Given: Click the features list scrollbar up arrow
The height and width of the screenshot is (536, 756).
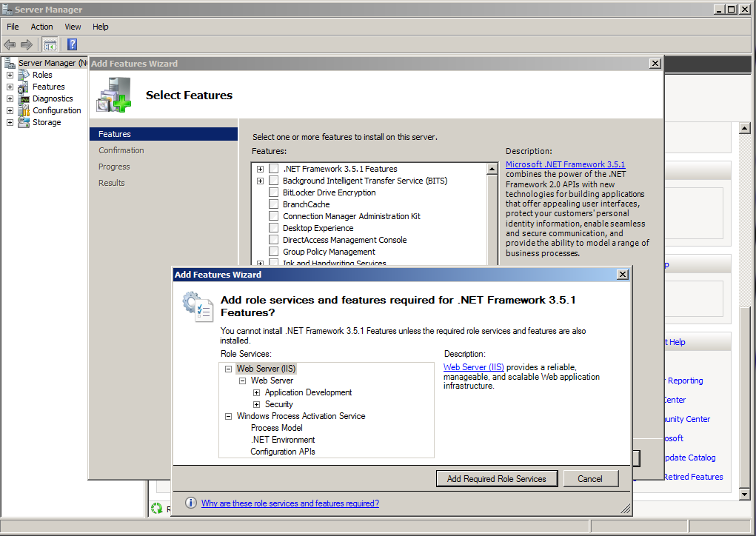Looking at the screenshot, I should point(492,169).
